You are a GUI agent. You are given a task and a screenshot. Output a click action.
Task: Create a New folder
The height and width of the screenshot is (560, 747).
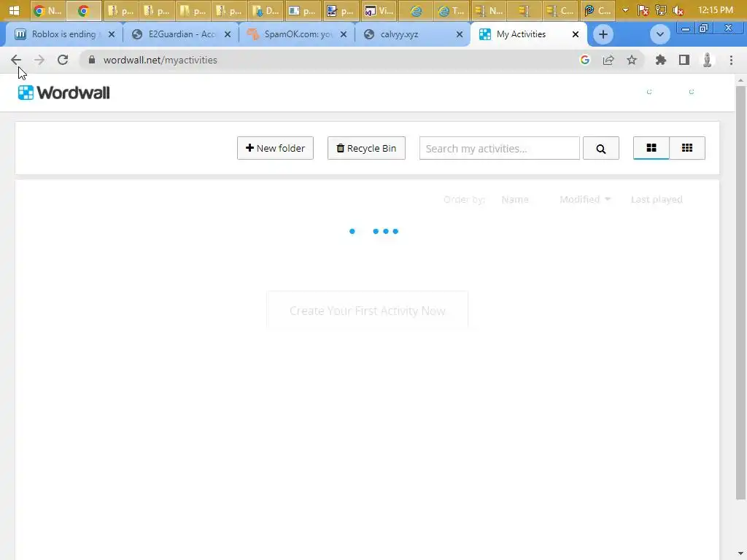coord(275,148)
